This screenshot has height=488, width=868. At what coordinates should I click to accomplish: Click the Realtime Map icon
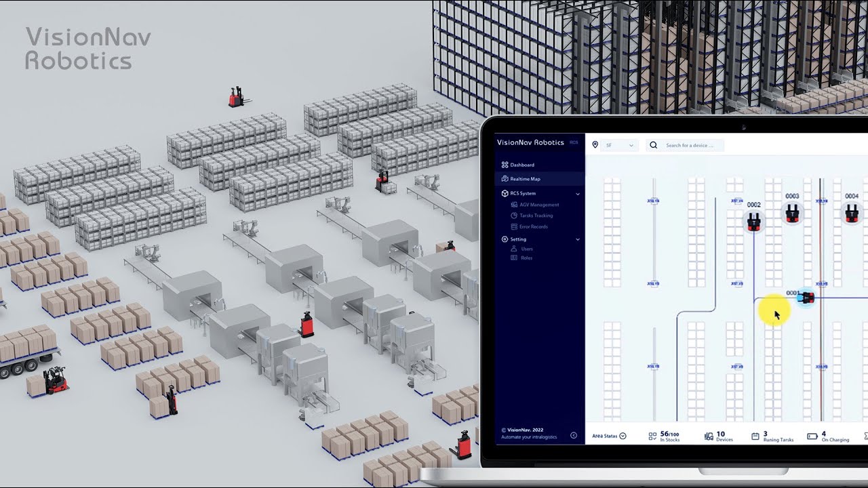click(505, 179)
